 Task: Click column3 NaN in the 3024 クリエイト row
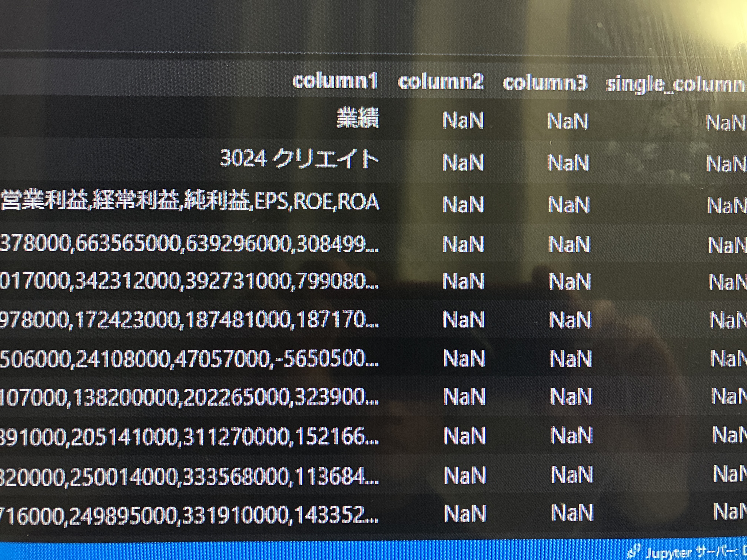[568, 163]
